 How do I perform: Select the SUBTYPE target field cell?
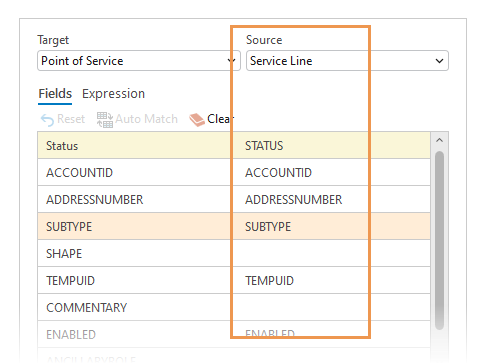135,226
